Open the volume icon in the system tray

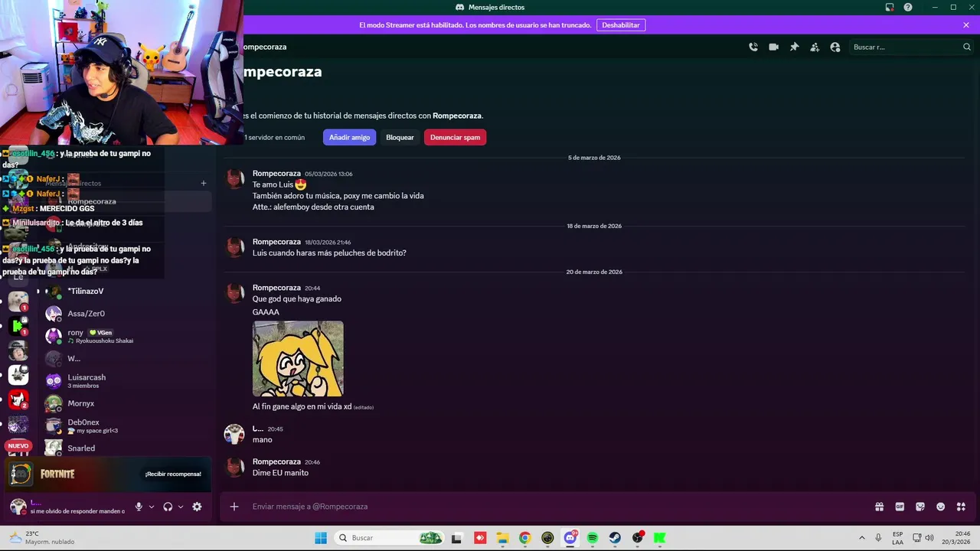click(929, 538)
